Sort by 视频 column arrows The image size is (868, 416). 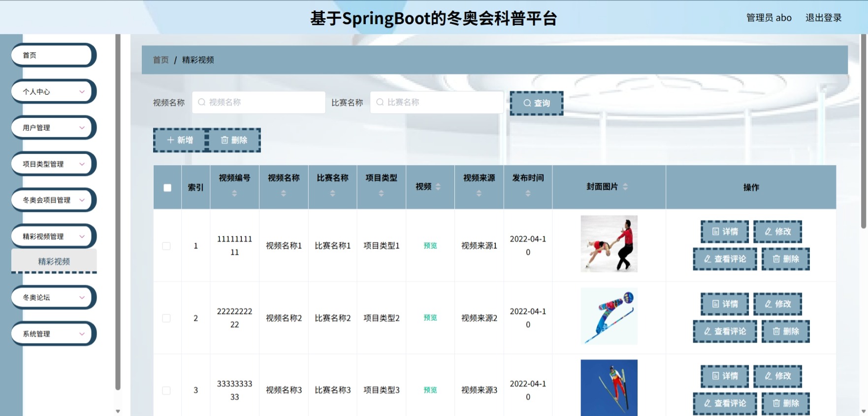point(438,187)
